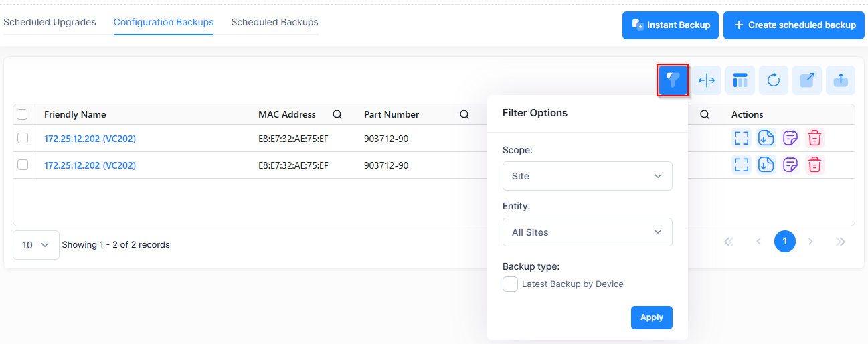Enable Latest Backup by Device checkbox
Viewport: 868px width, 344px height.
[510, 284]
